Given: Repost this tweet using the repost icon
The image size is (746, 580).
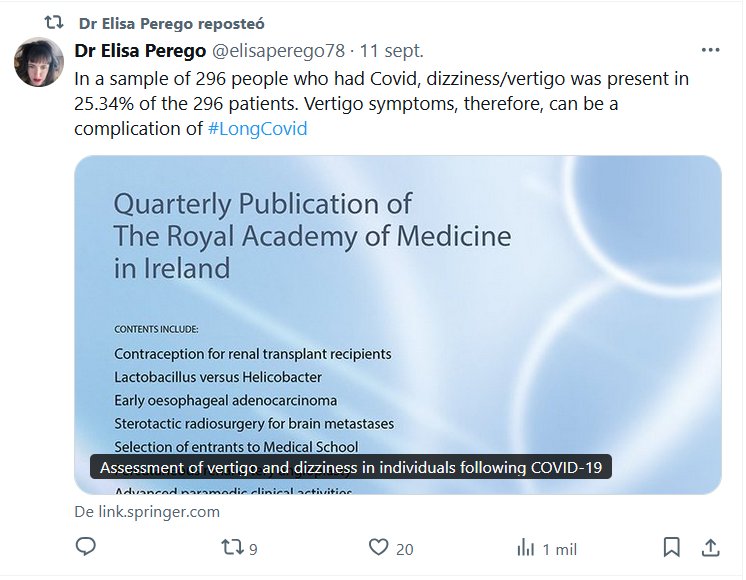Looking at the screenshot, I should pos(232,547).
